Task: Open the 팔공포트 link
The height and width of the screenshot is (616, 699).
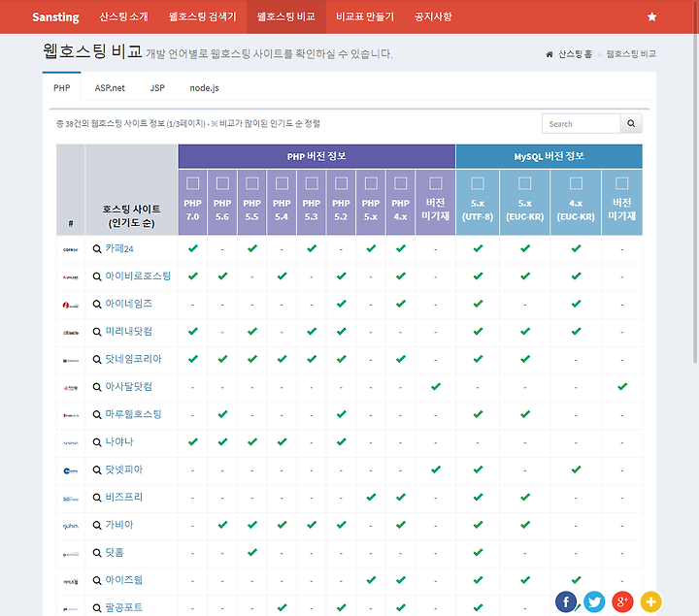Action: [x=124, y=608]
